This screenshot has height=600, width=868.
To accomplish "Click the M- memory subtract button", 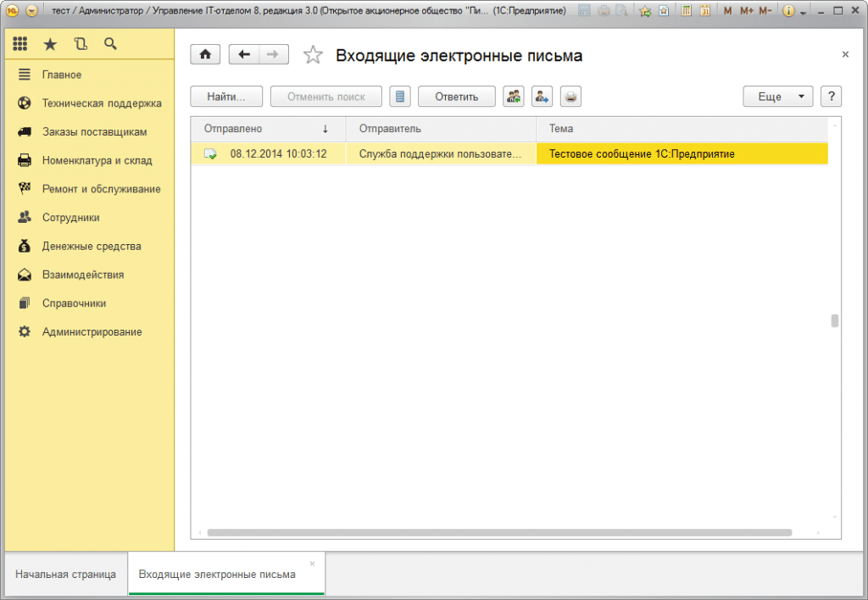I will (765, 10).
